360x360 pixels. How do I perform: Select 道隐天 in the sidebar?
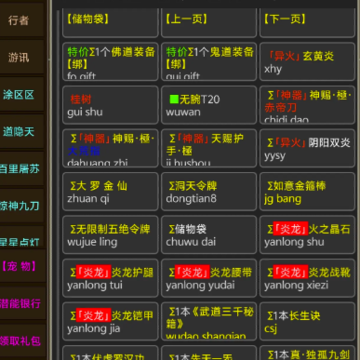coord(22,132)
